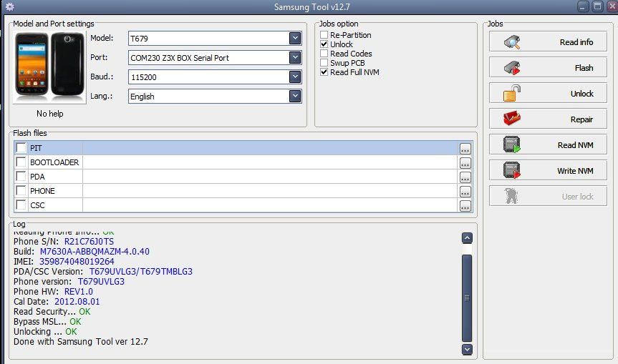The width and height of the screenshot is (618, 364).
Task: Click the 'No help' text under thumbnail
Action: 49,114
